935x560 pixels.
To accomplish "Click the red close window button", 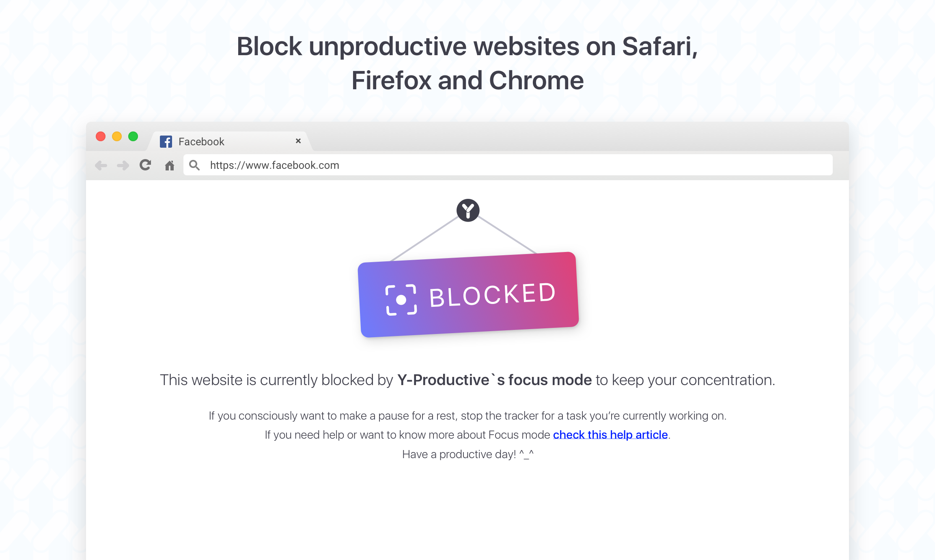I will point(101,136).
